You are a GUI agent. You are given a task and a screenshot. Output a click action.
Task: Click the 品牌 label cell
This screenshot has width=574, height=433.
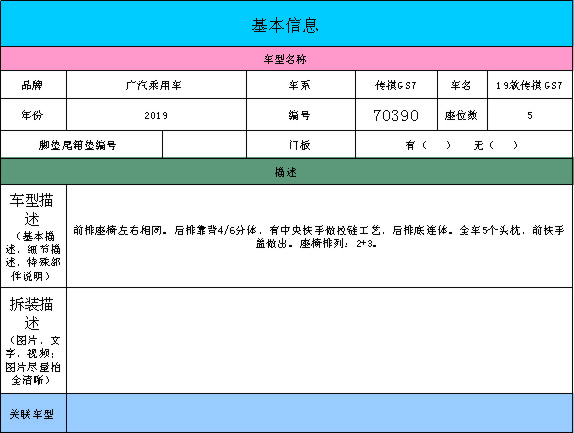tap(33, 85)
